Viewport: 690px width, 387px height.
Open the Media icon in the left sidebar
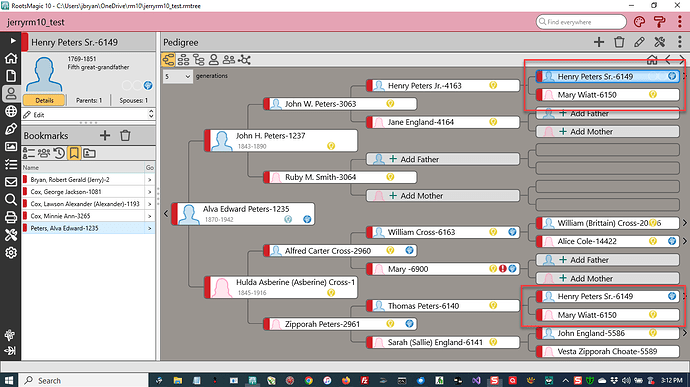(11, 147)
